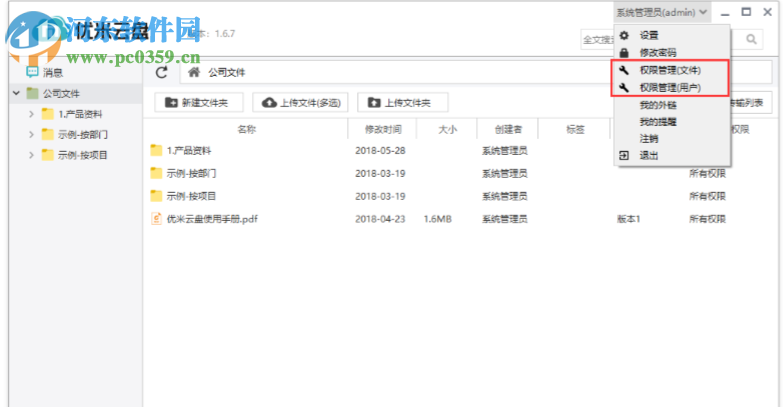
Task: Sort by the 名称 column header
Action: click(x=247, y=129)
